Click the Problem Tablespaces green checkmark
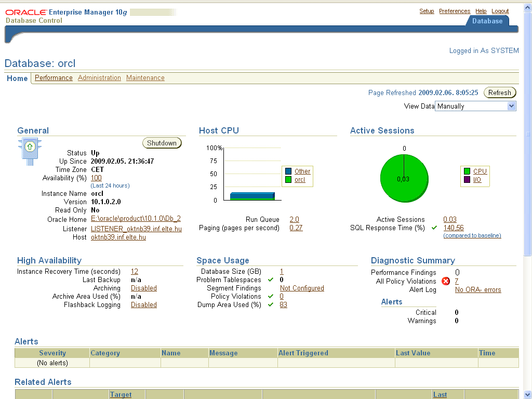This screenshot has height=399, width=532. click(270, 280)
